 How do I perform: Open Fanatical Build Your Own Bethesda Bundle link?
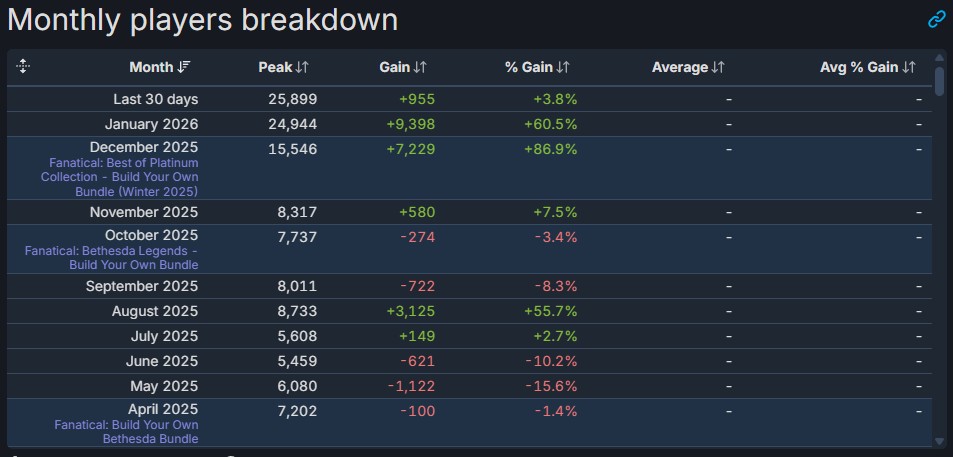pyautogui.click(x=126, y=431)
